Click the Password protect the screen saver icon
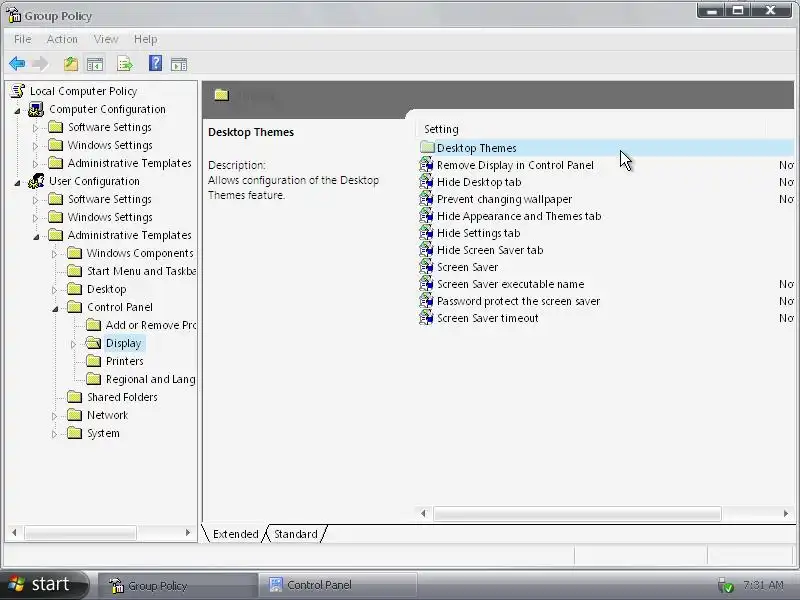The width and height of the screenshot is (800, 600). click(426, 301)
